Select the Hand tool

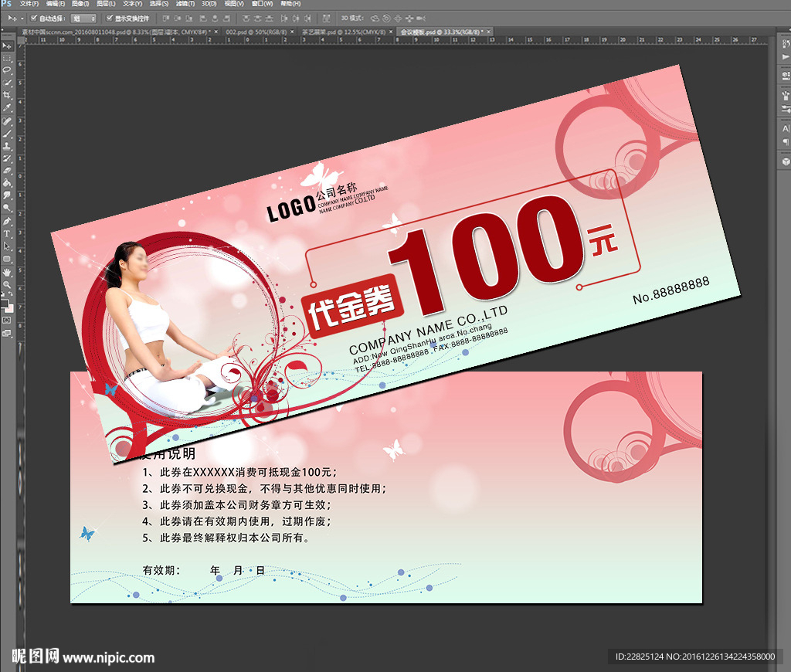point(7,273)
